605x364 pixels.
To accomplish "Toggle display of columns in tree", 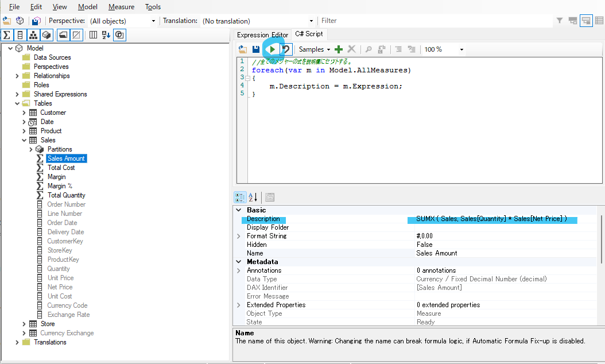I will coord(20,35).
